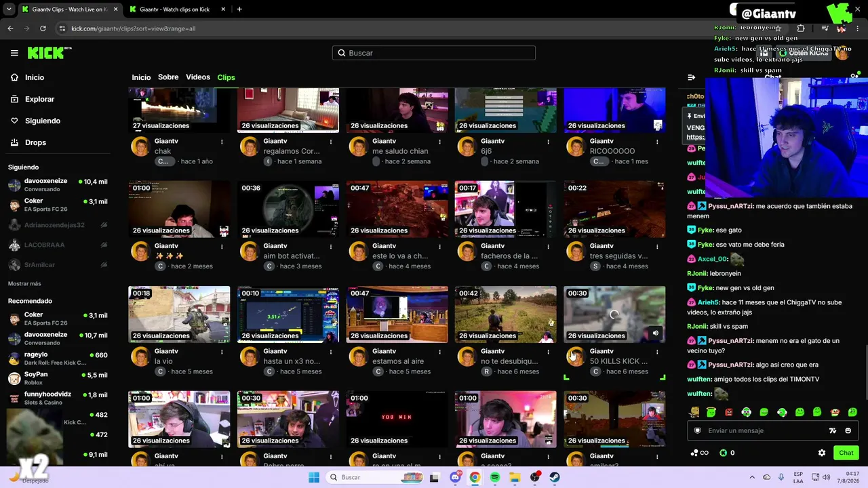Open Adrianozendejas32 offline channel

pyautogui.click(x=58, y=225)
